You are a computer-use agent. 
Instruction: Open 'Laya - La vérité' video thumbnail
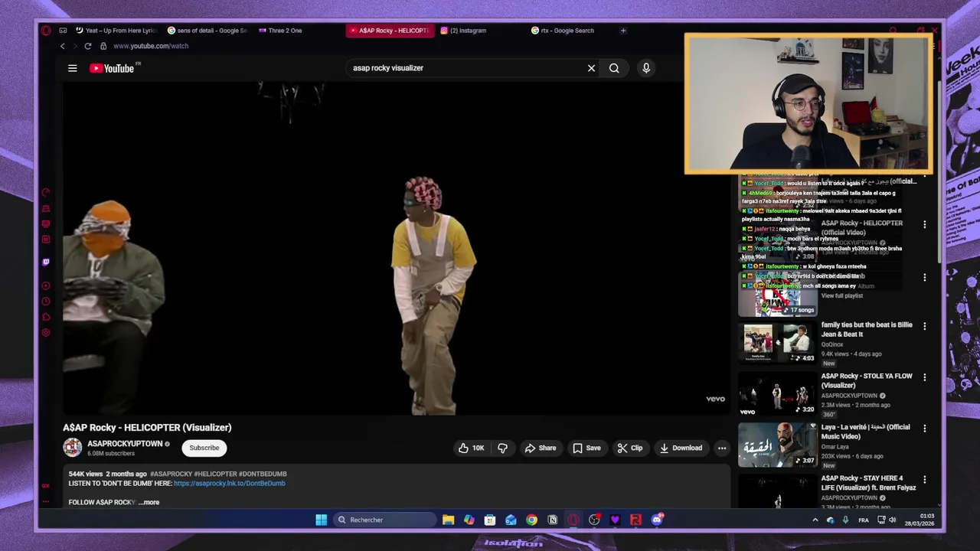pos(777,445)
